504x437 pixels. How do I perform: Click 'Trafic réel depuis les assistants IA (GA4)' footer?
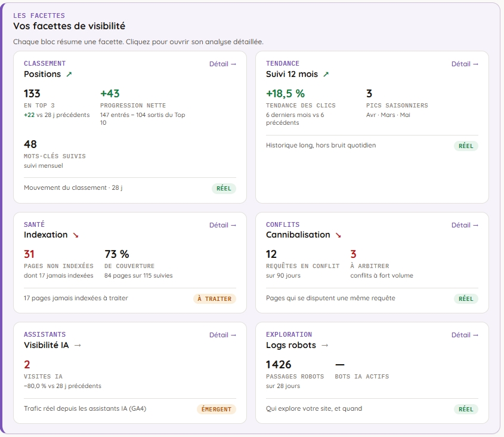(x=85, y=409)
